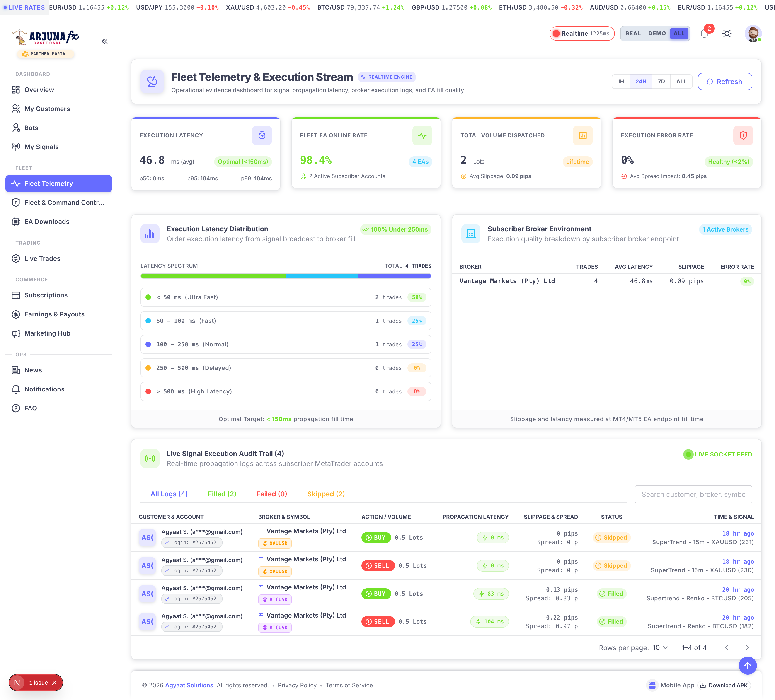The height and width of the screenshot is (700, 775).
Task: Click the Latency Spectrum colored bar
Action: click(286, 276)
